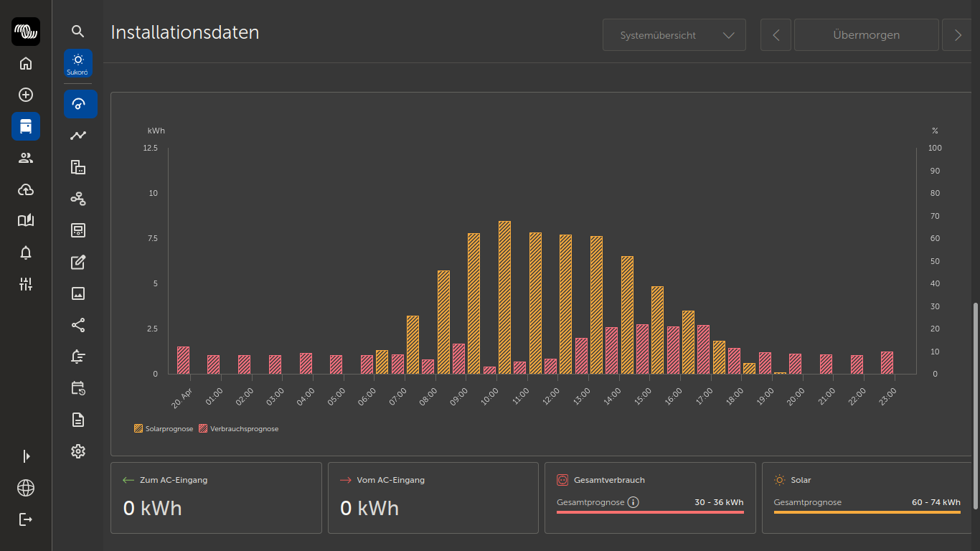Click the home icon in left sidebar
Image resolution: width=980 pixels, height=551 pixels.
[x=26, y=63]
